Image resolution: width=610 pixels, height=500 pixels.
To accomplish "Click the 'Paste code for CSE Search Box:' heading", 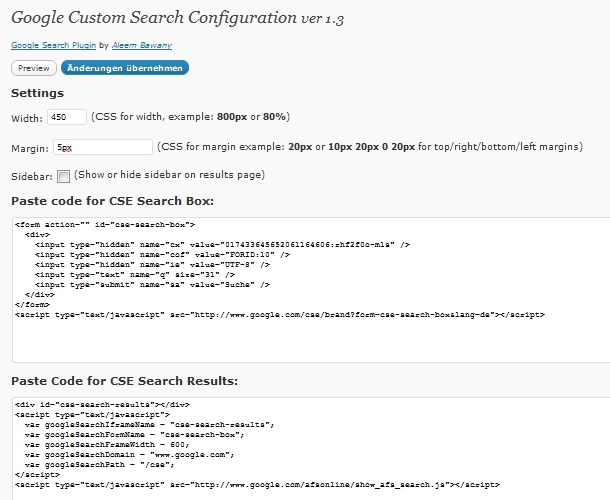I will 112,201.
